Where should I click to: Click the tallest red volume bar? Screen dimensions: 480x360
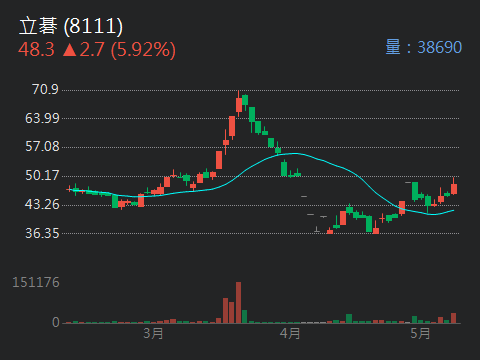point(238,303)
